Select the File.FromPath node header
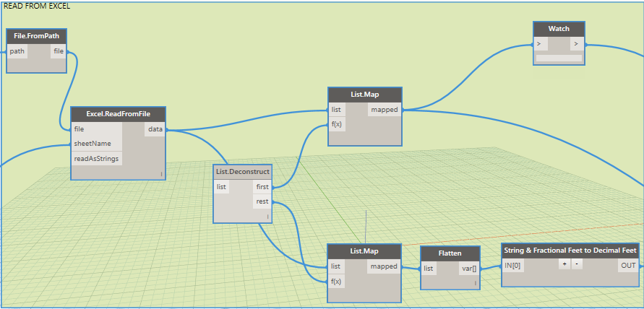644x309 pixels. tap(37, 36)
